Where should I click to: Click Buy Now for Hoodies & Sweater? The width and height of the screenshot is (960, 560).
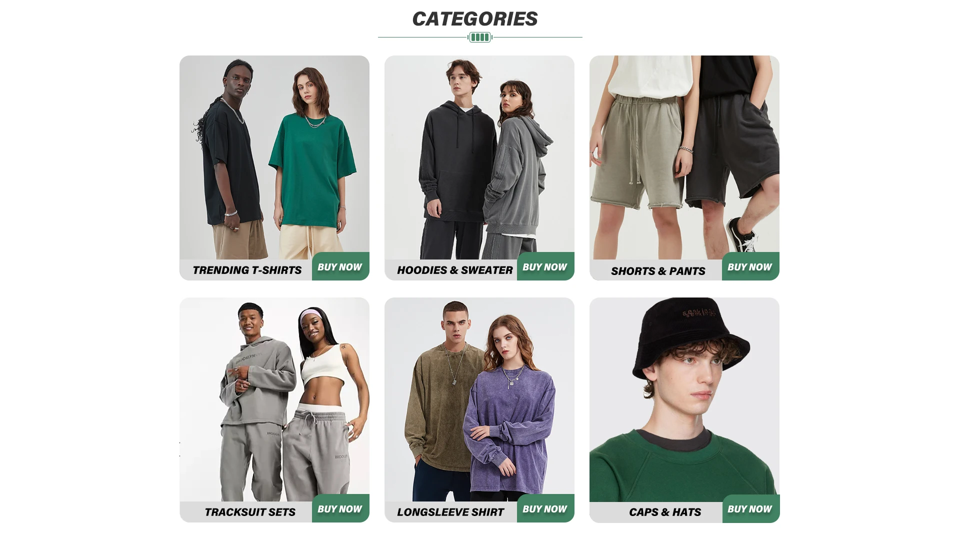tap(545, 266)
